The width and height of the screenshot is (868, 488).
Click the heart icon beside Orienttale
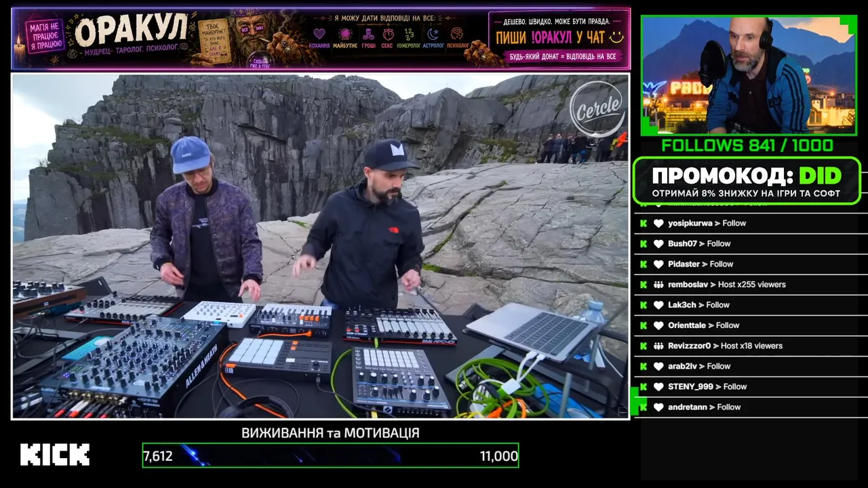658,325
